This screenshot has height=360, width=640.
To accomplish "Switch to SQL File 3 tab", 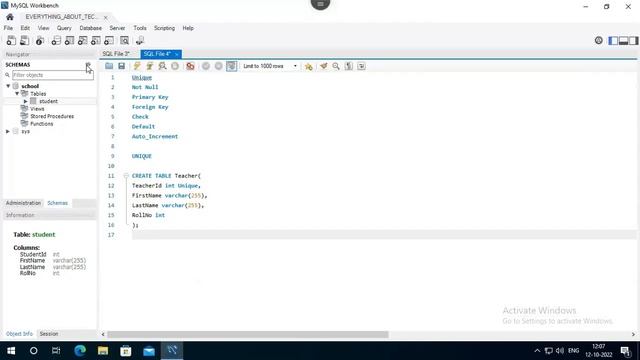I will click(116, 54).
